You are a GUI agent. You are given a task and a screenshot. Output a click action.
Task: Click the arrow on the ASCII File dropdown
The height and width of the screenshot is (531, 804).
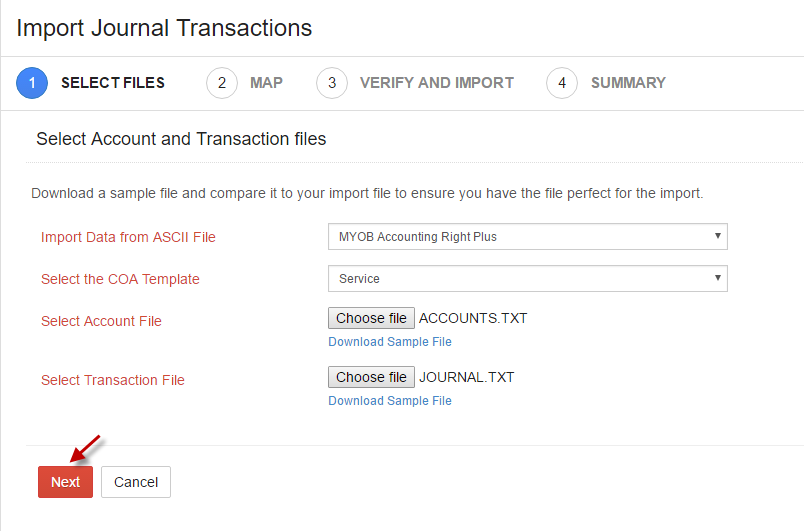tap(717, 236)
